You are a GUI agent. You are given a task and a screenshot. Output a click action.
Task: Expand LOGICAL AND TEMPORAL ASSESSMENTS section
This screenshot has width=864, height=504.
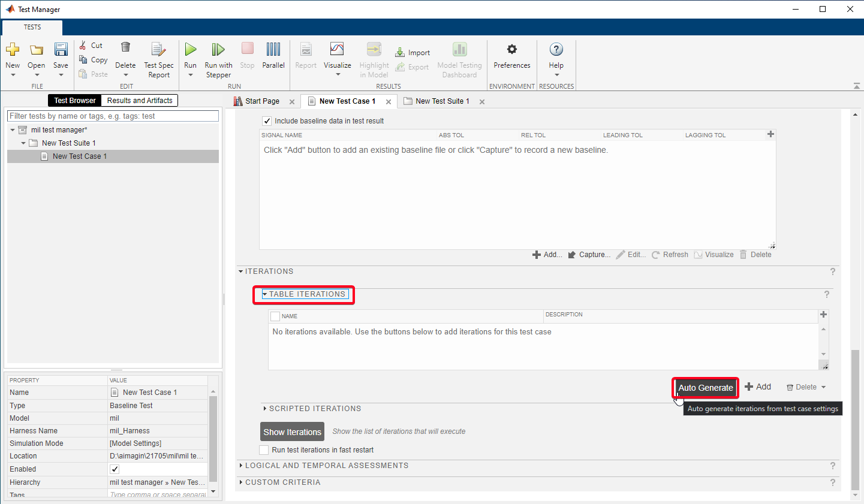point(241,466)
